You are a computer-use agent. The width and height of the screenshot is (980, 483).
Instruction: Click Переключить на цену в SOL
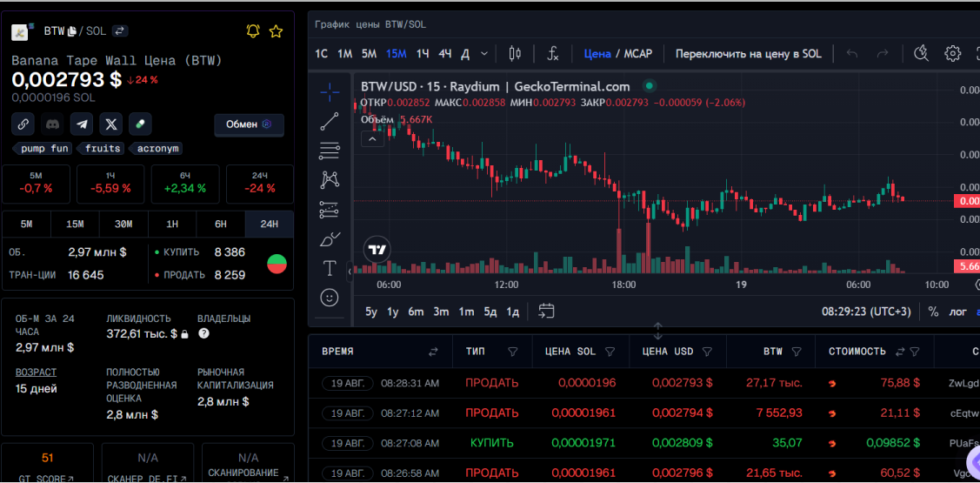coord(748,54)
